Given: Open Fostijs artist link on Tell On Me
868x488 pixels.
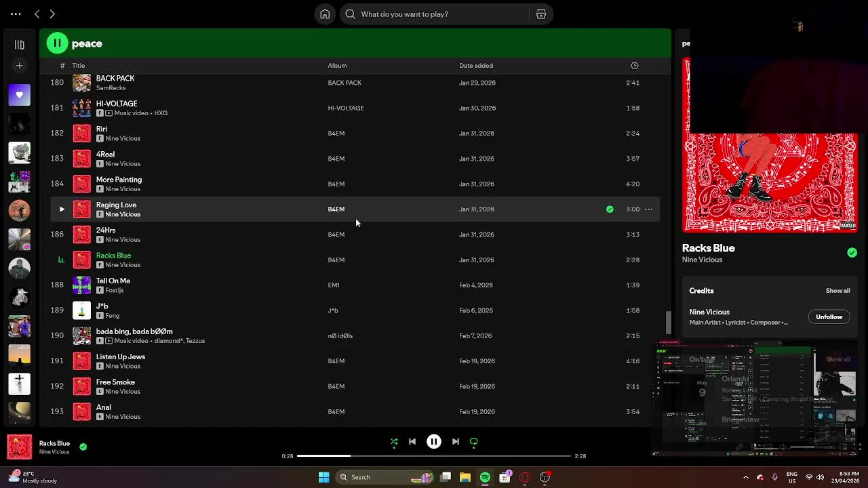Looking at the screenshot, I should tap(115, 290).
